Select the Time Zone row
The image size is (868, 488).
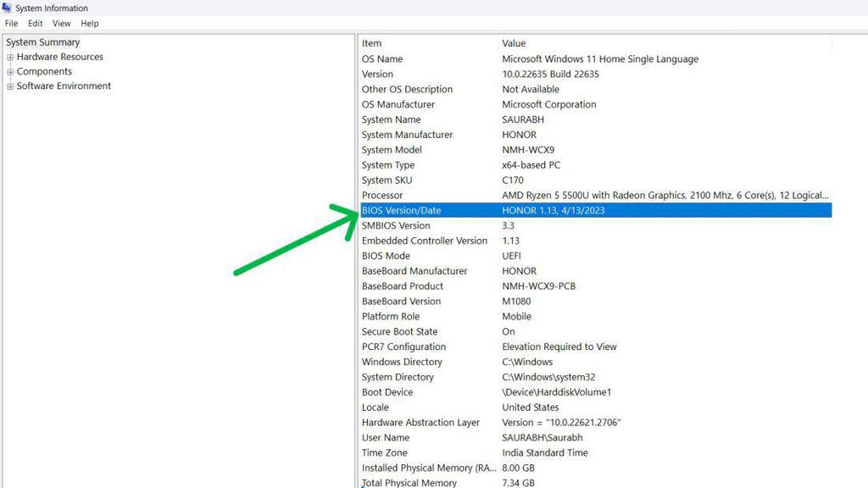click(x=596, y=452)
